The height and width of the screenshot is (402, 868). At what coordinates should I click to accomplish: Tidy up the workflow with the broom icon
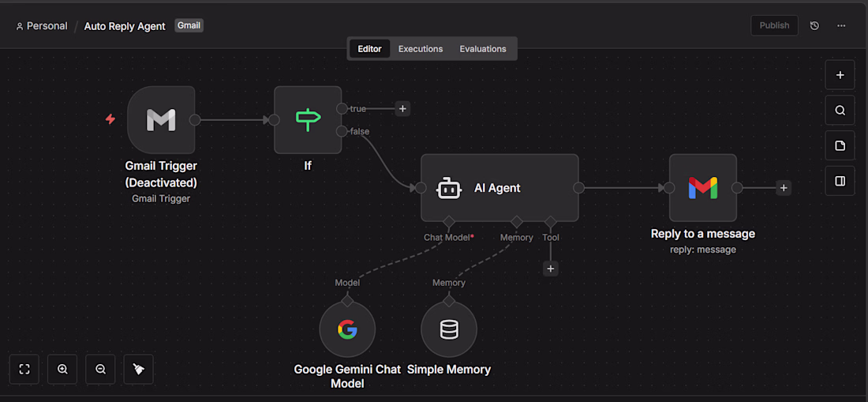(x=138, y=370)
